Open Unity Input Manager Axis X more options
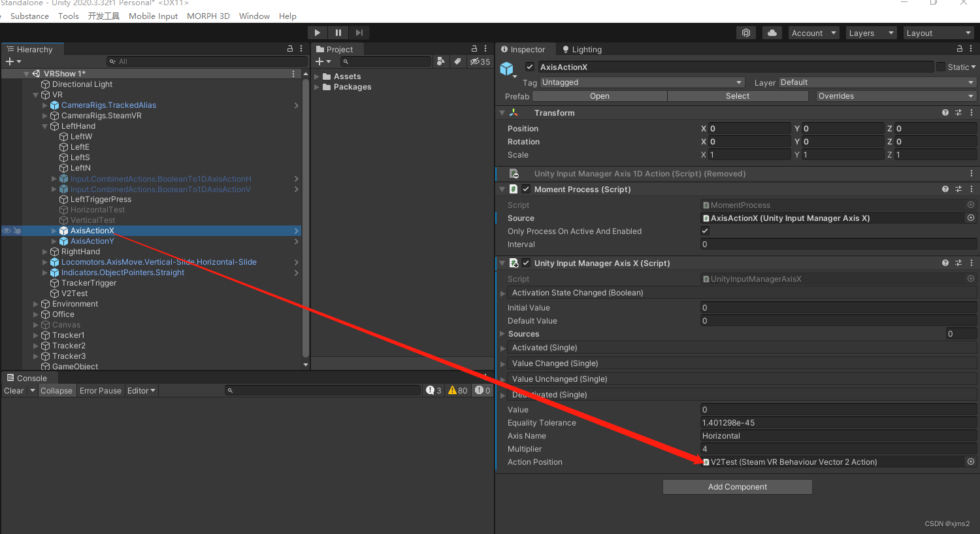This screenshot has height=534, width=980. (x=972, y=263)
